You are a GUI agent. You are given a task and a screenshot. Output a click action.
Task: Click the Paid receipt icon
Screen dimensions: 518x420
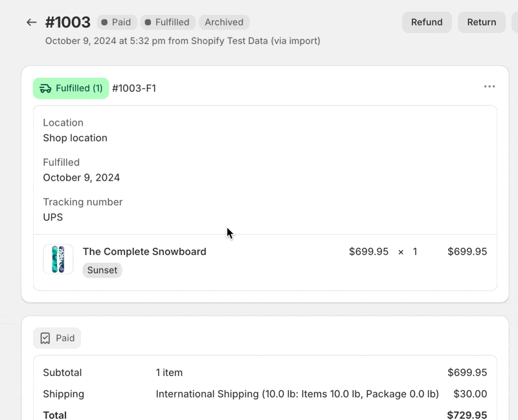click(x=45, y=338)
